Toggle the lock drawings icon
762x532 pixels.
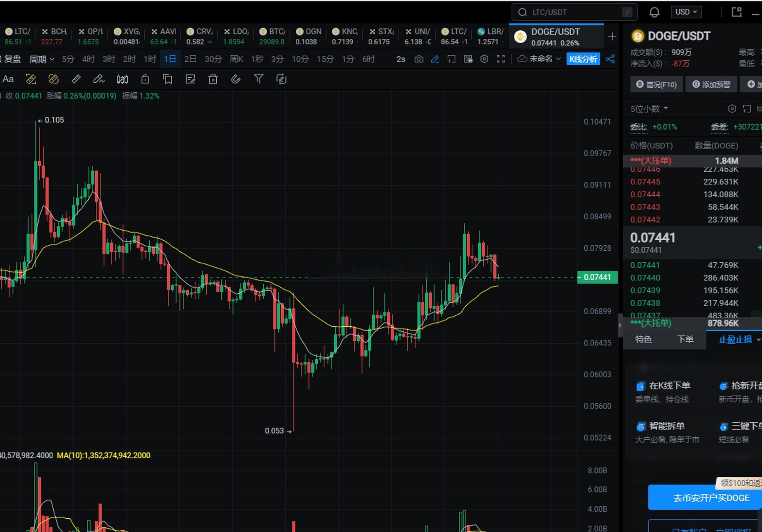click(x=145, y=79)
